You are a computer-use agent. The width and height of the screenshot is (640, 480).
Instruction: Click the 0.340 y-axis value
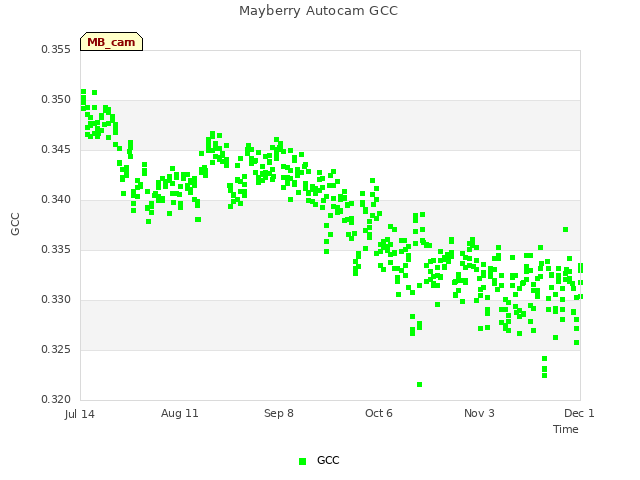click(x=56, y=200)
